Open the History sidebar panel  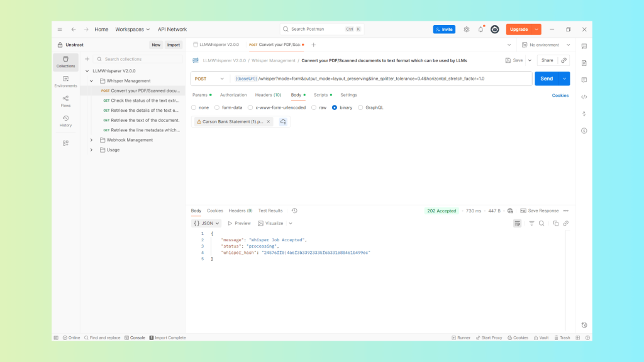(x=65, y=121)
